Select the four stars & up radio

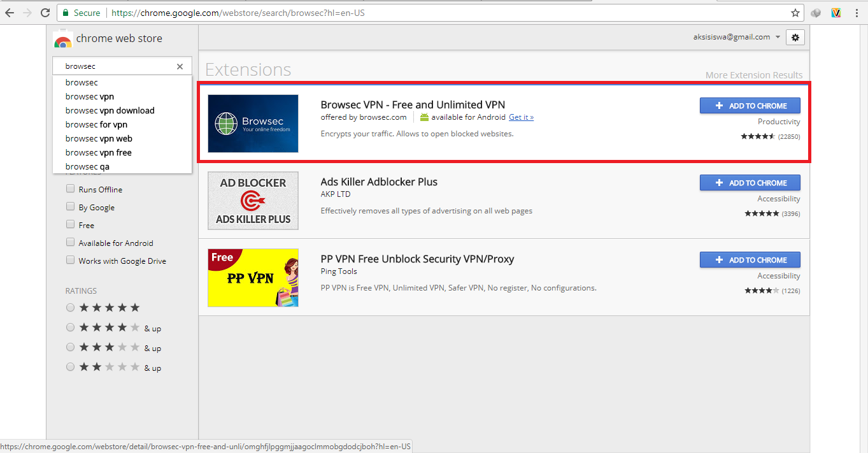[x=70, y=327]
